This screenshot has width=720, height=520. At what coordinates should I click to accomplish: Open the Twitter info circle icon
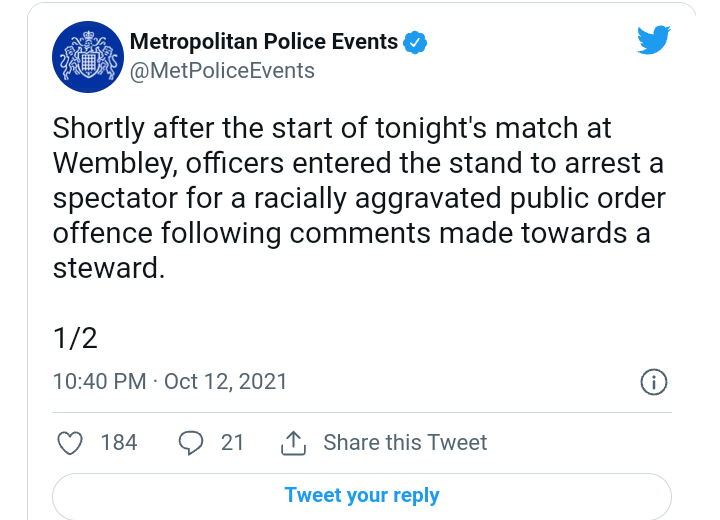tap(653, 382)
